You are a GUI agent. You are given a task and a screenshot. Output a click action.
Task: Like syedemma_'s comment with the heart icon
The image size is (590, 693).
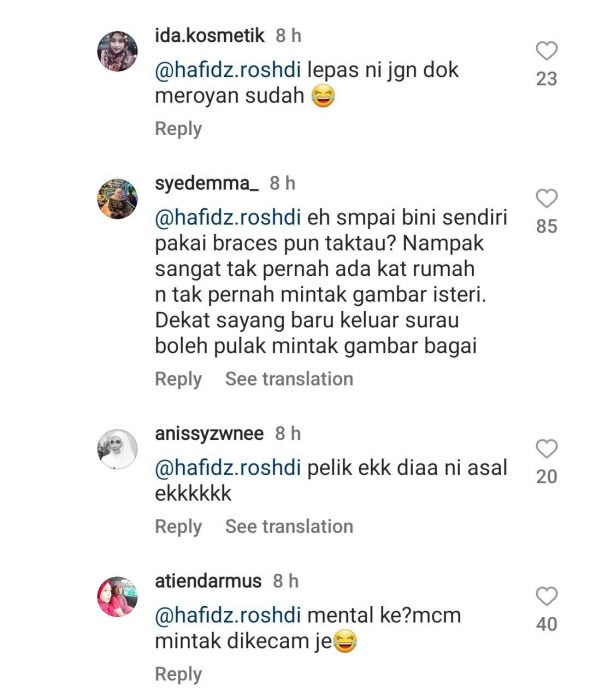point(547,198)
